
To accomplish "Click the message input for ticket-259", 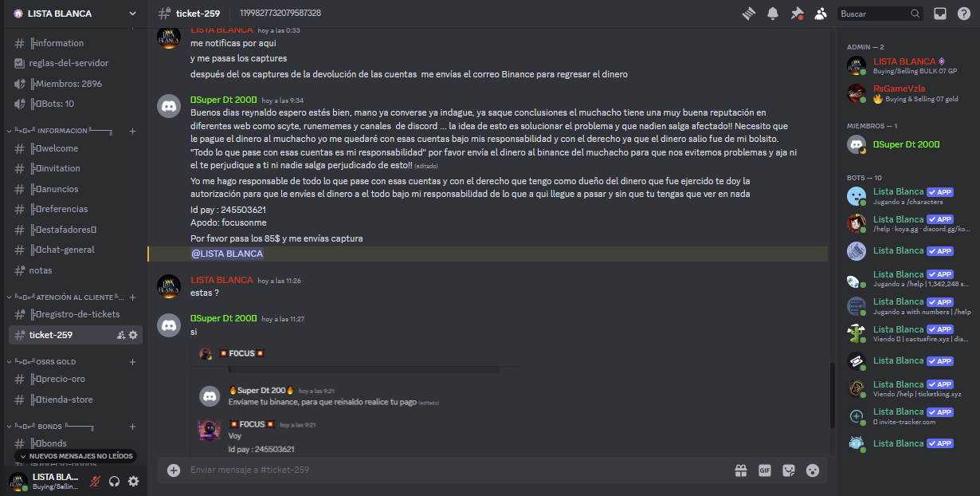I will coord(454,470).
